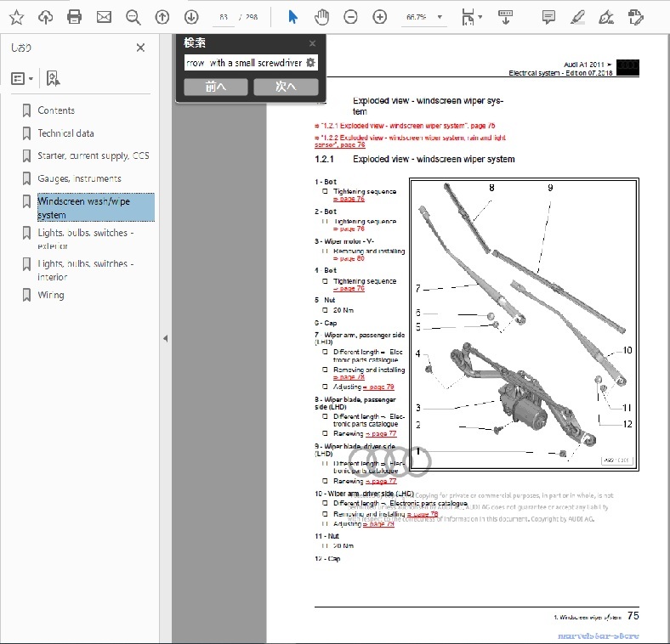Click the 前へ (previous) search result button

click(x=216, y=87)
